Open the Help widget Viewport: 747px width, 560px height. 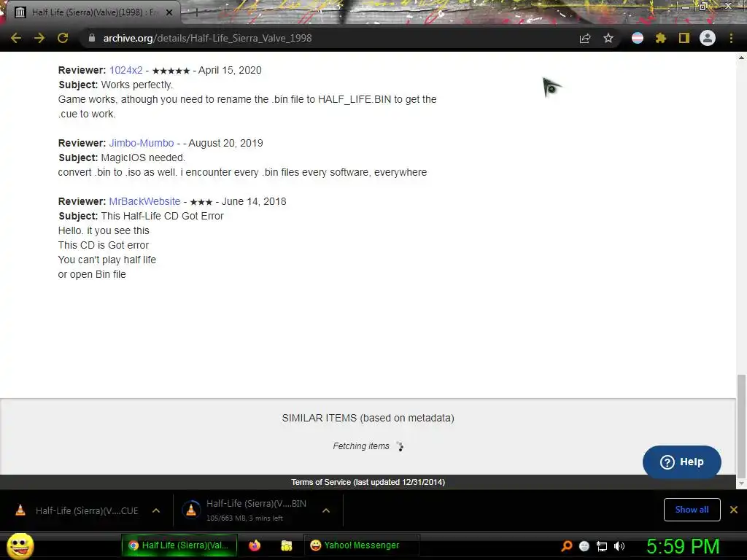point(682,462)
